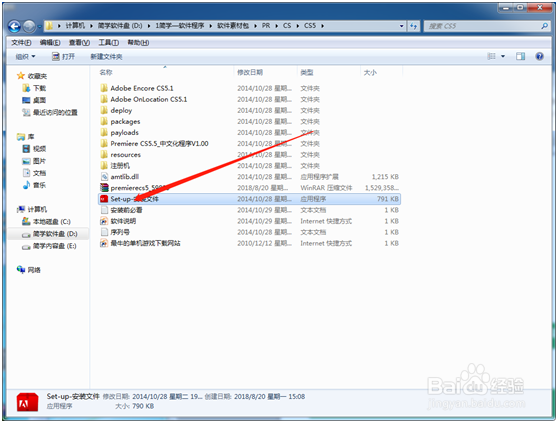
Task: Select 文档 under Libraries
Action: pyautogui.click(x=39, y=173)
